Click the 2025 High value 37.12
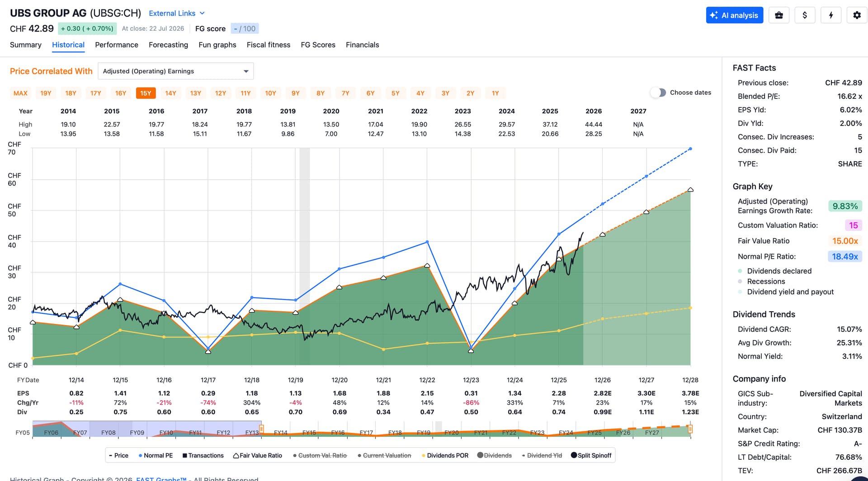This screenshot has width=868, height=481. (550, 125)
